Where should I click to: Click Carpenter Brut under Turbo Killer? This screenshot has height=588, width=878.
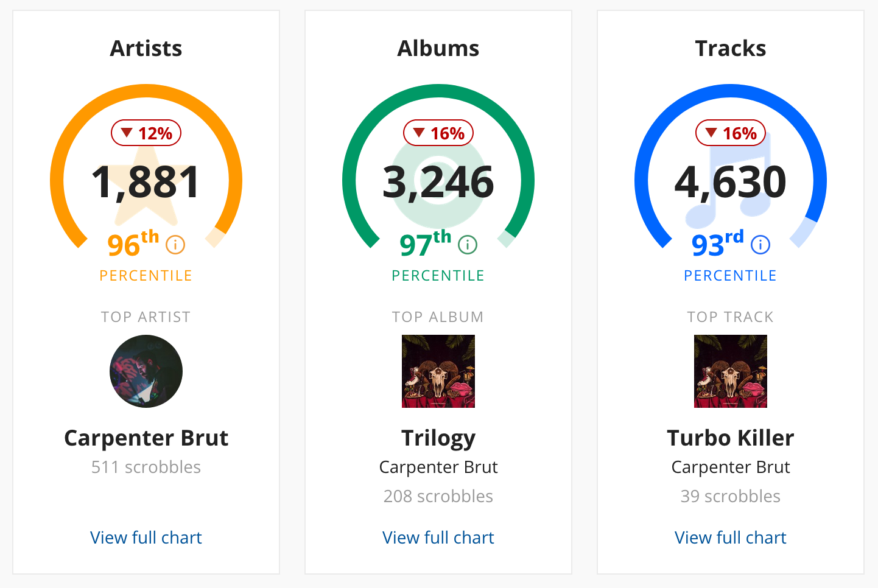731,467
